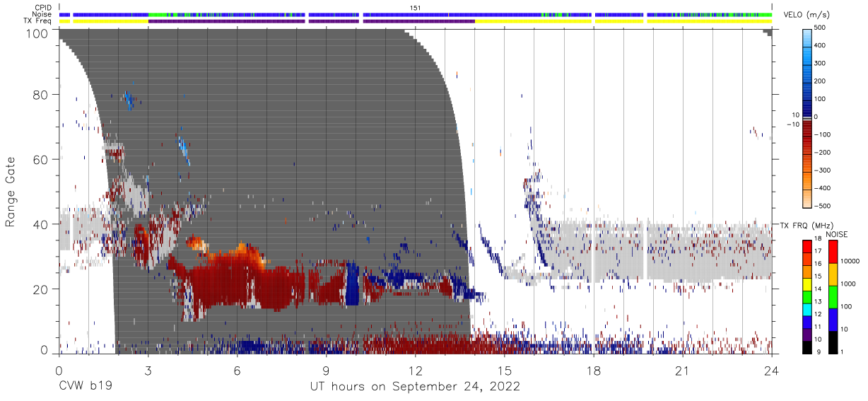Click NOISE legend label '10000'
This screenshot has height=401, width=868.
coord(851,261)
